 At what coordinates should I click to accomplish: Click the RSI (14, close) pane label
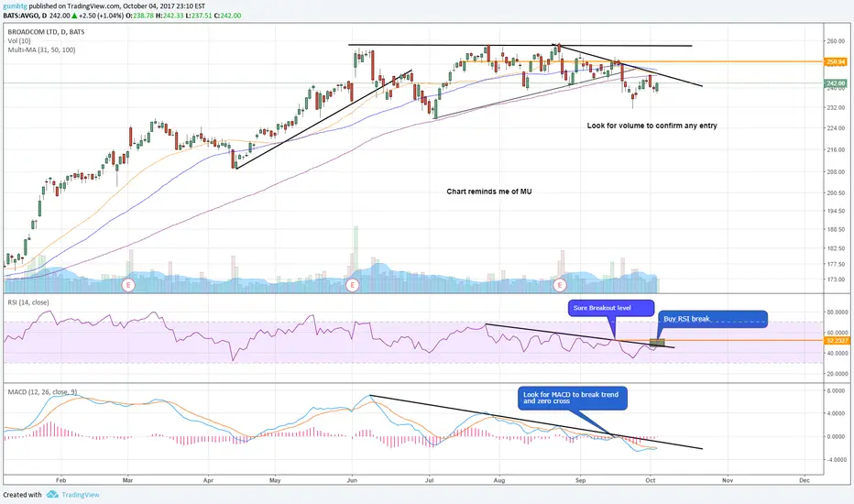pyautogui.click(x=27, y=302)
